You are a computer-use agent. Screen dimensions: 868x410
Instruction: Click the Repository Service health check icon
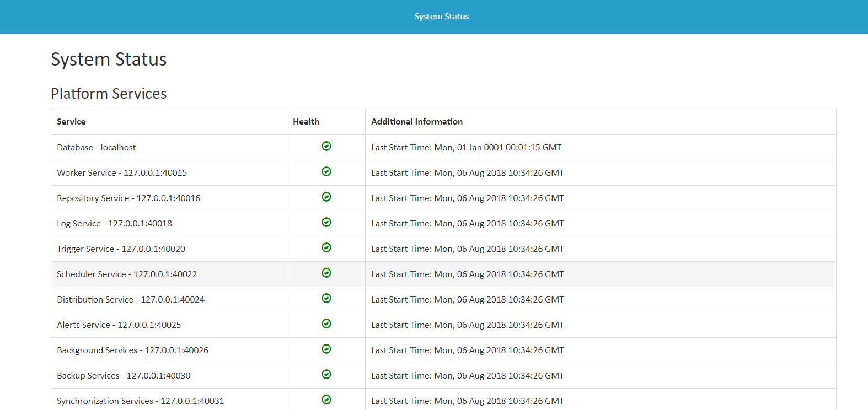pos(326,197)
